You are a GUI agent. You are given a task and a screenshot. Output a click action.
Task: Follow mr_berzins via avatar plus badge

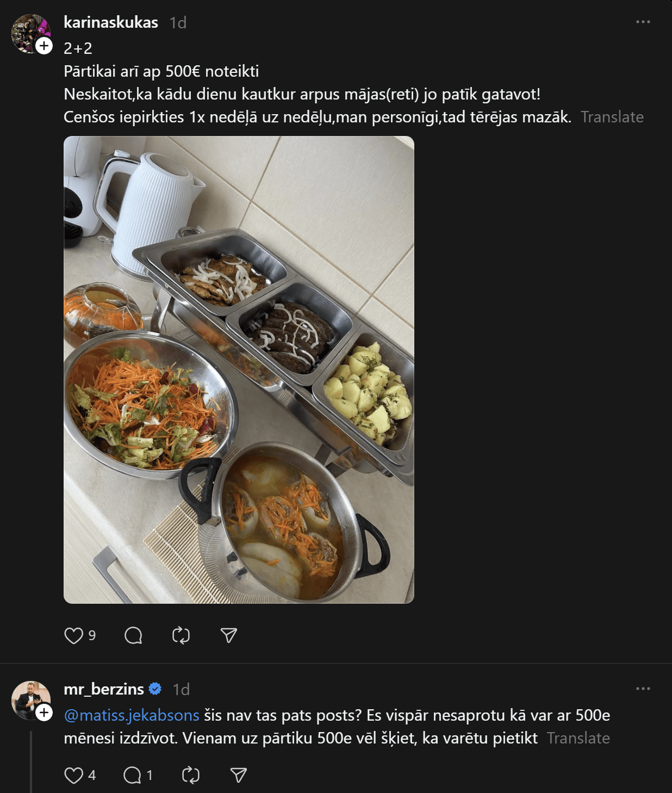point(44,713)
